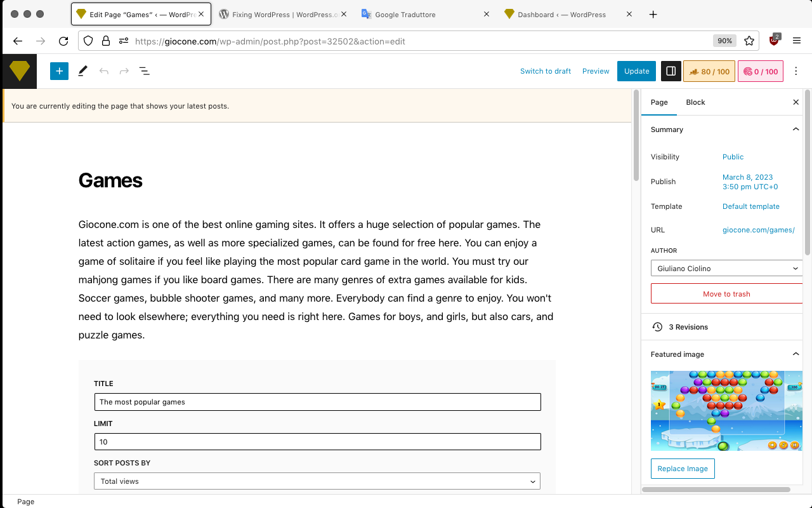Open the Firefox hamburger menu
The width and height of the screenshot is (812, 508).
tap(797, 41)
